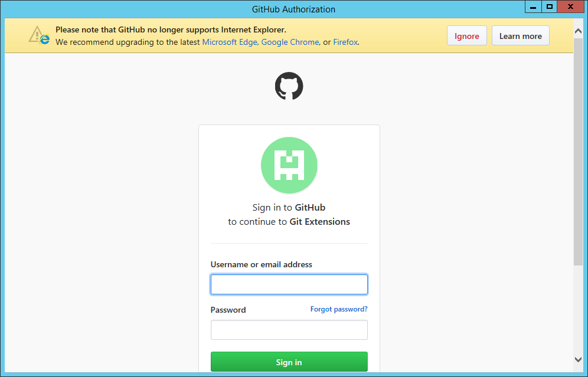588x377 pixels.
Task: Click the scrollbar down arrow
Action: [x=578, y=359]
